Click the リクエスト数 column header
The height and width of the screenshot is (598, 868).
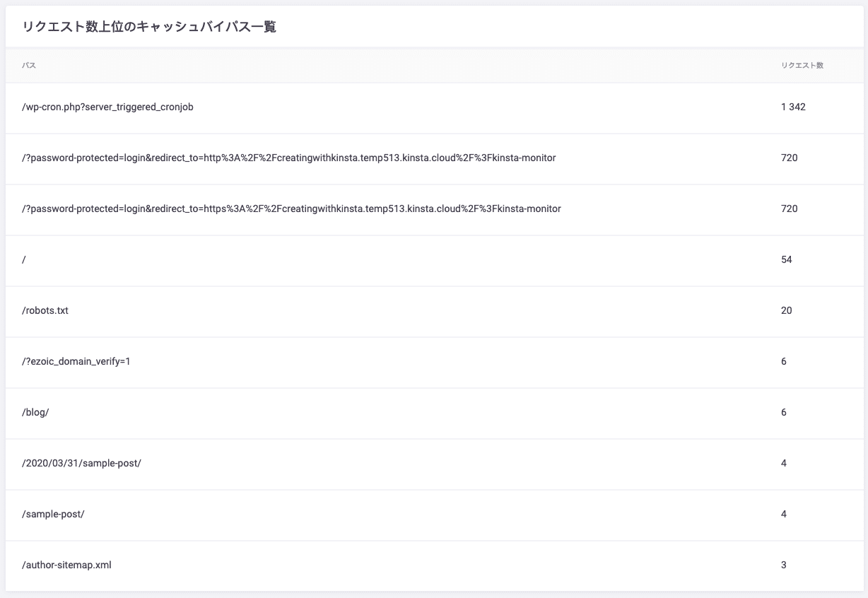[802, 66]
